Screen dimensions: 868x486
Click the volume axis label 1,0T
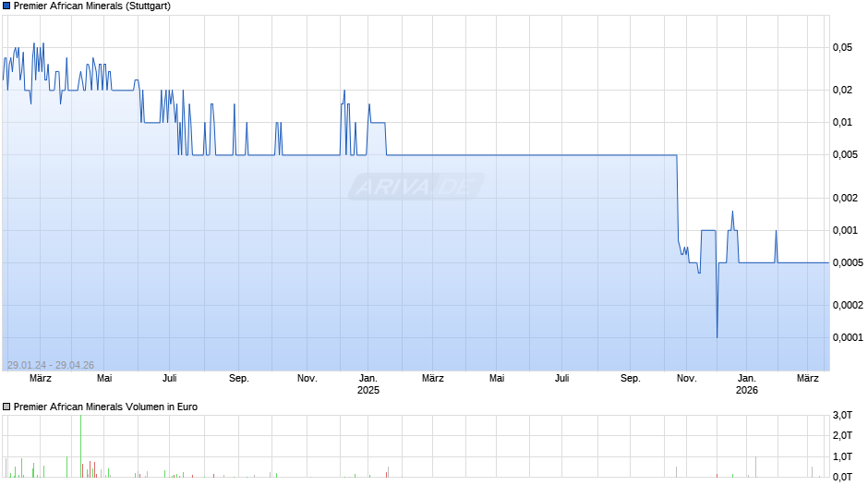[x=842, y=456]
